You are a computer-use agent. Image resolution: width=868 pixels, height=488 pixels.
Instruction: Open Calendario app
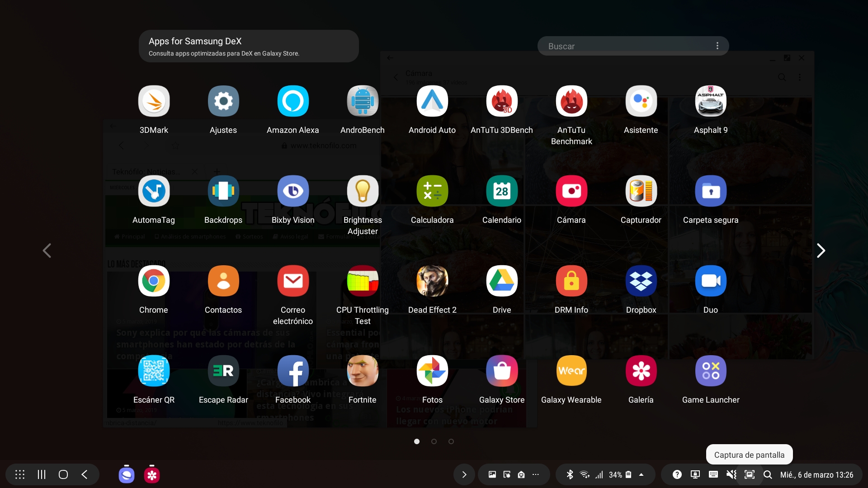tap(502, 191)
